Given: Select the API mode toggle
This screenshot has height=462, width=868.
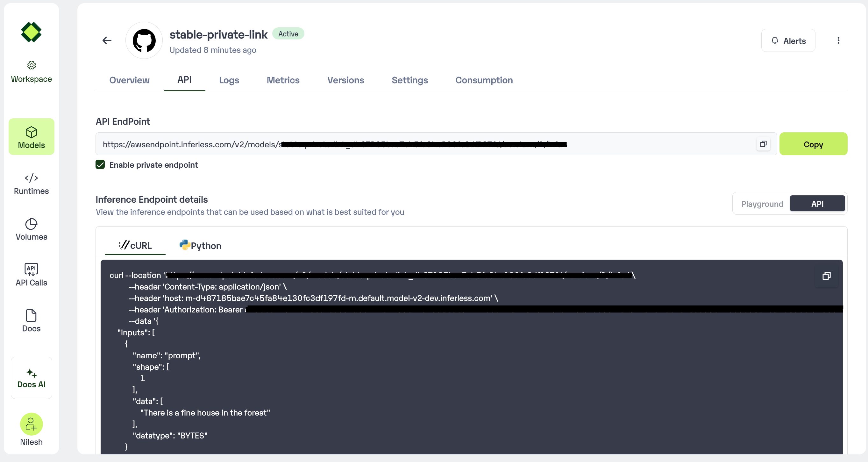Looking at the screenshot, I should 817,204.
